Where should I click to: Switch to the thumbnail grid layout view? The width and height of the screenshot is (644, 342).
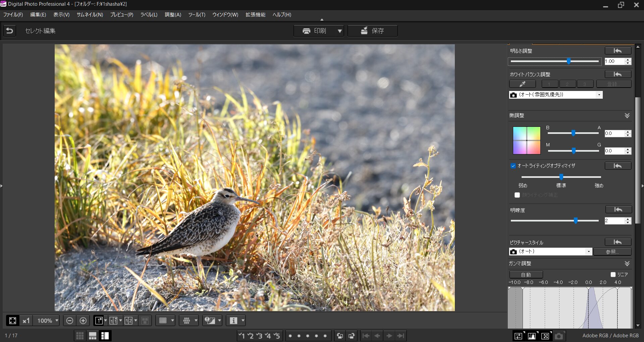80,336
